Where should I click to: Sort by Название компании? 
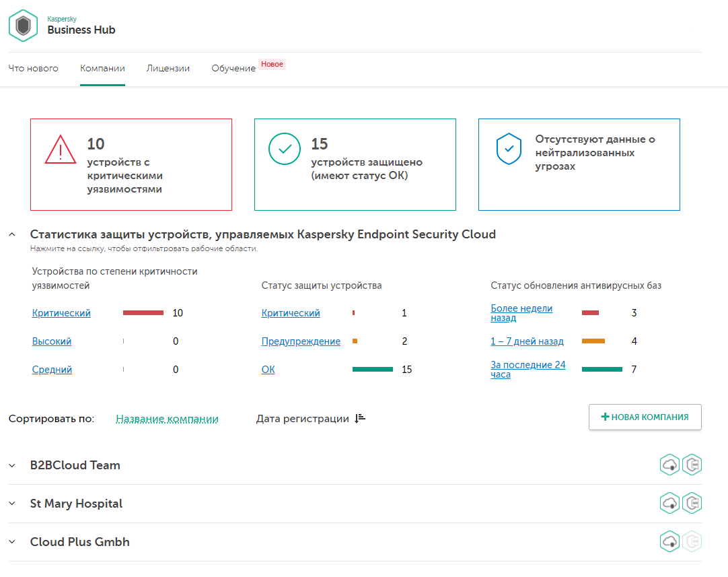pos(167,419)
